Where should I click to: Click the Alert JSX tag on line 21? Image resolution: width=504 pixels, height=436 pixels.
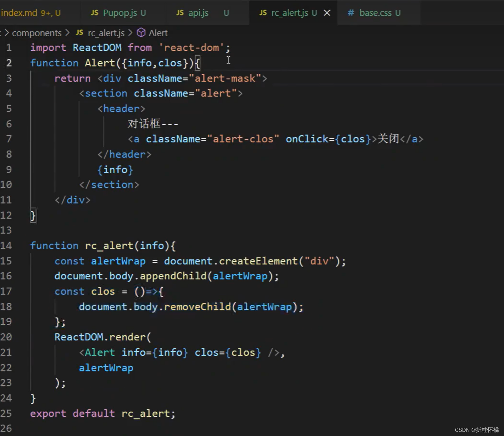(100, 352)
